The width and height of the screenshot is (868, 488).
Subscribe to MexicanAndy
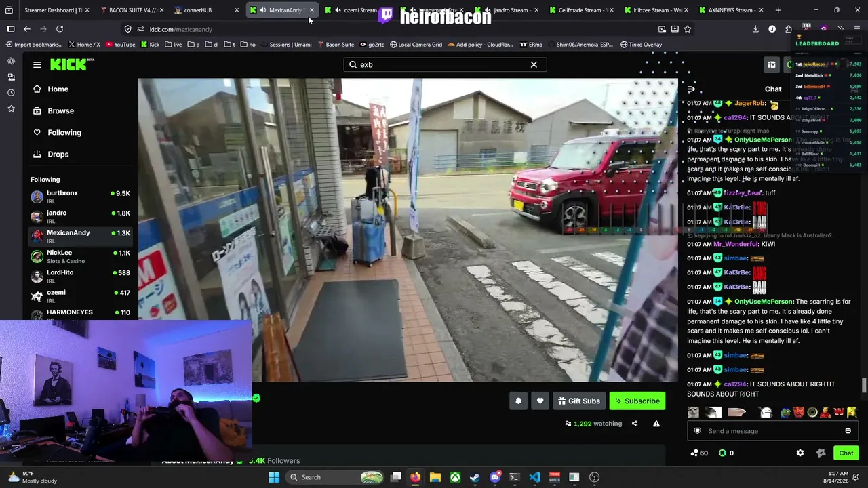[637, 401]
